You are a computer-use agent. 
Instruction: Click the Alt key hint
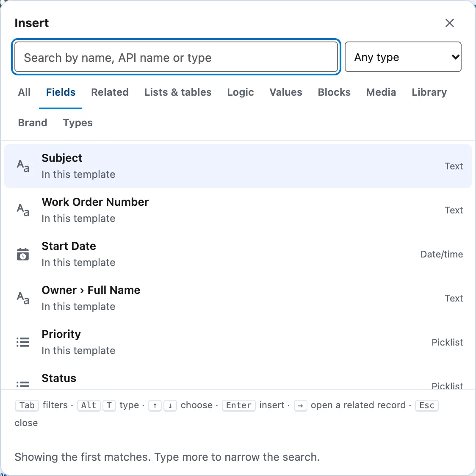pos(89,405)
